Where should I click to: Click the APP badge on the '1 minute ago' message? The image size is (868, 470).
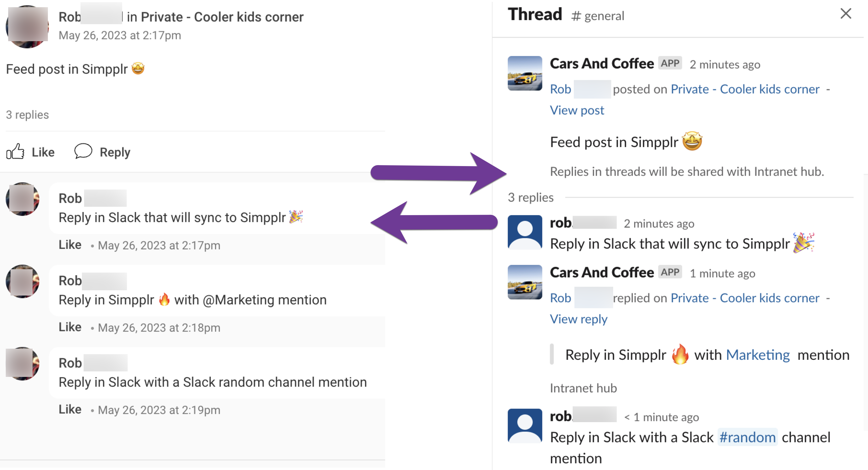click(670, 272)
